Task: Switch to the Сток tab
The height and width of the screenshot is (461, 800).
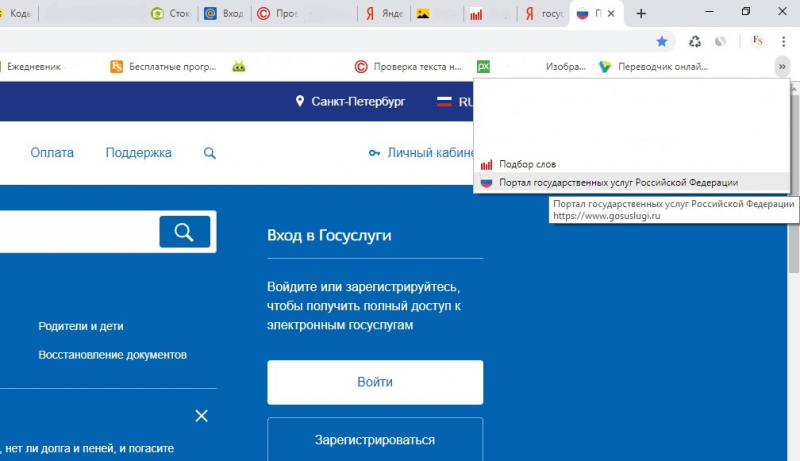Action: click(171, 14)
